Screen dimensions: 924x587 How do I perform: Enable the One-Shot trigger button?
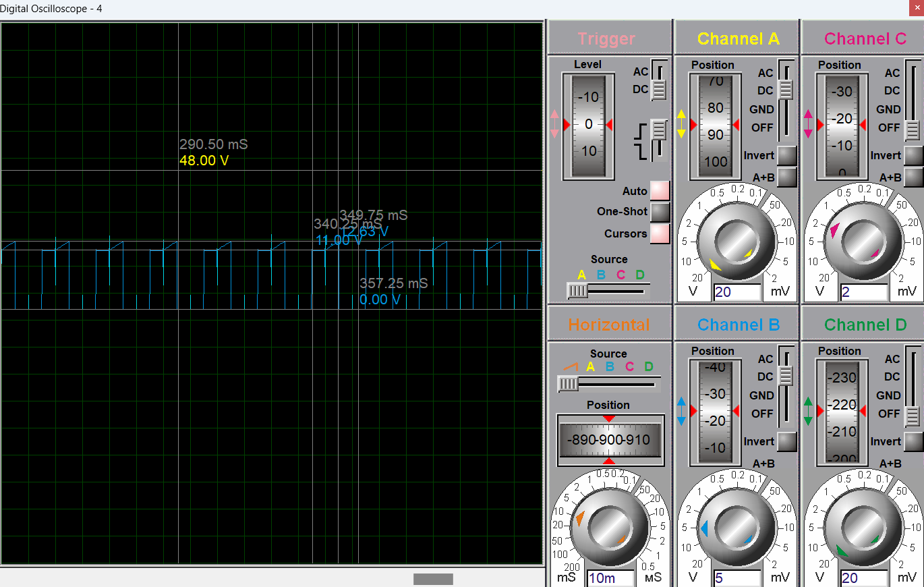coord(660,212)
